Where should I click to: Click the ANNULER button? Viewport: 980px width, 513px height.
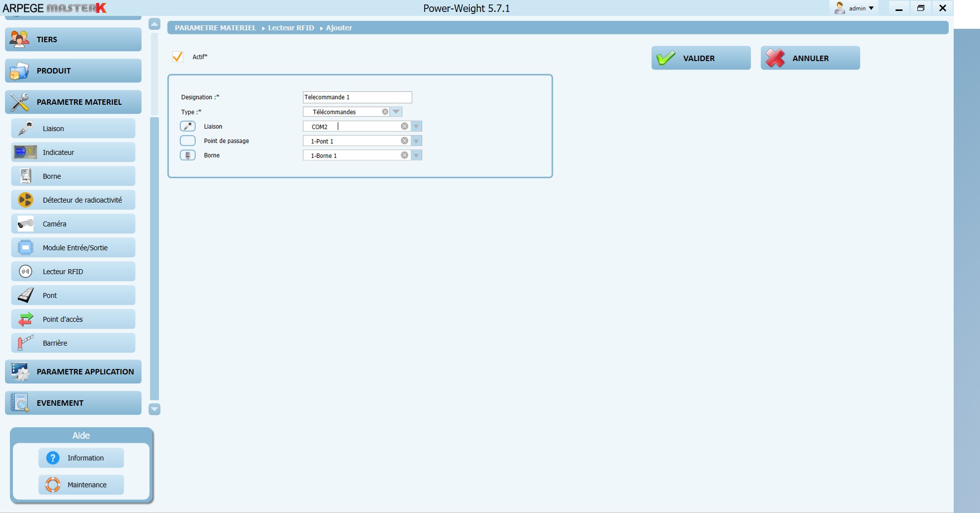pyautogui.click(x=810, y=58)
